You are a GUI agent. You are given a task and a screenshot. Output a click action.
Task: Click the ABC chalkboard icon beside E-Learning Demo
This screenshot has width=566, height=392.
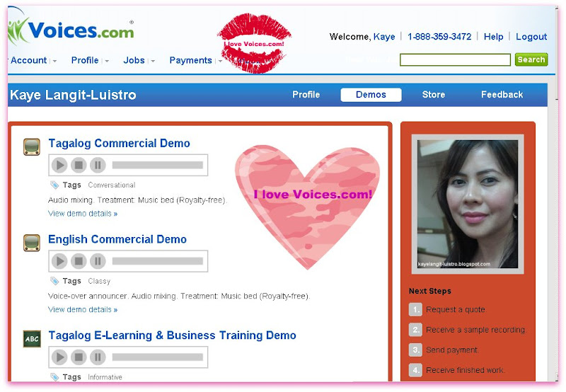32,339
